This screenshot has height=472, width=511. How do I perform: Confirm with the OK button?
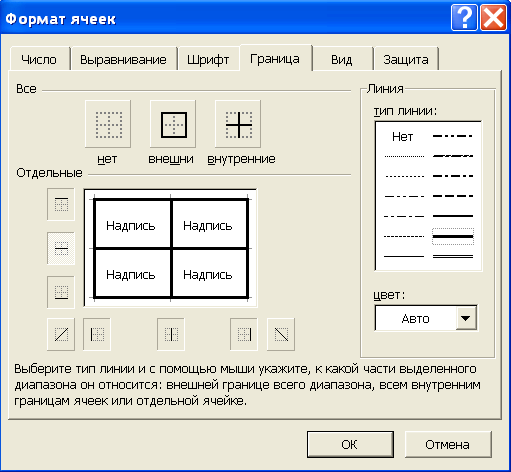350,444
